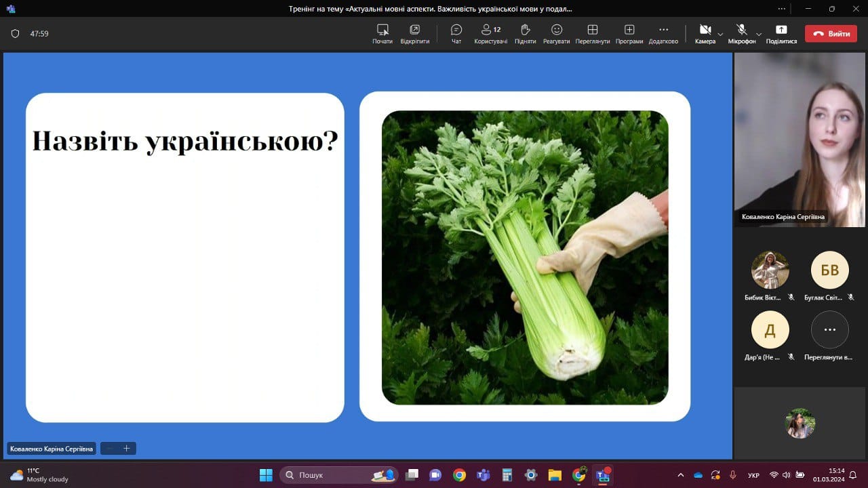Toggle the Мікрофон mute state
Image resolution: width=868 pixels, height=488 pixels.
coord(741,33)
